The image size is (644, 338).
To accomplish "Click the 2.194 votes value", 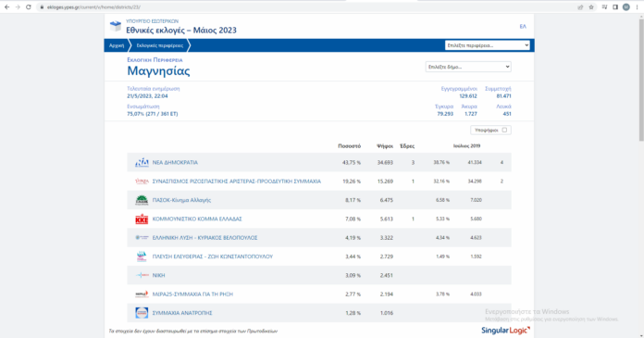I will click(x=387, y=294).
